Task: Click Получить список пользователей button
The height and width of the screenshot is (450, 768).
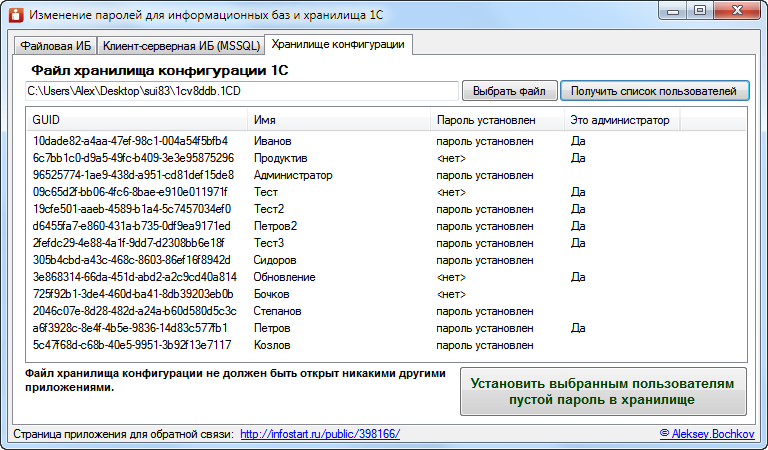Action: (x=654, y=91)
